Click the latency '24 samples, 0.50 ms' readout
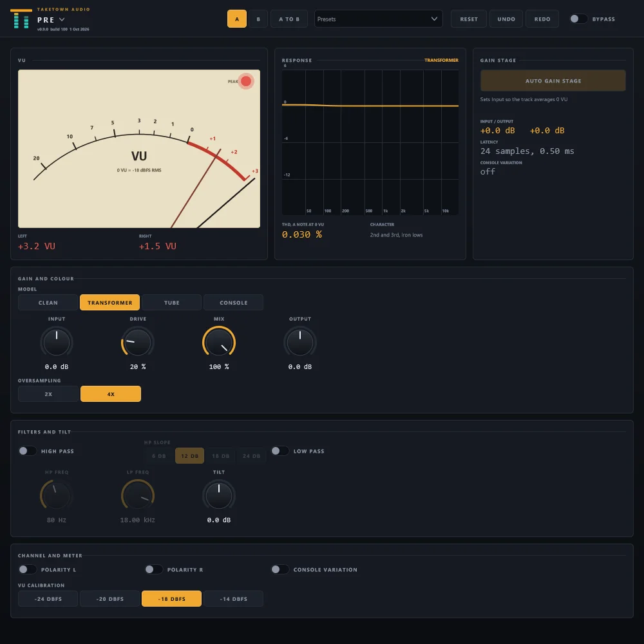Image resolution: width=644 pixels, height=644 pixels. 527,151
